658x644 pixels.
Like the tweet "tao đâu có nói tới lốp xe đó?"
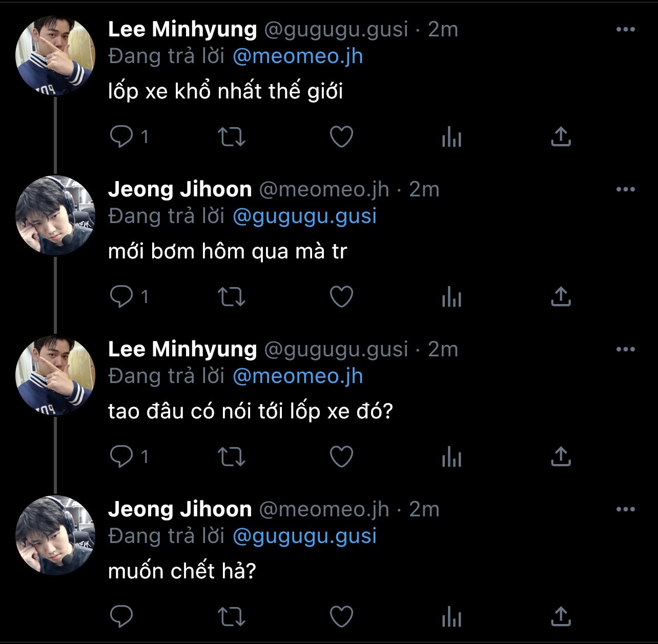[x=341, y=456]
